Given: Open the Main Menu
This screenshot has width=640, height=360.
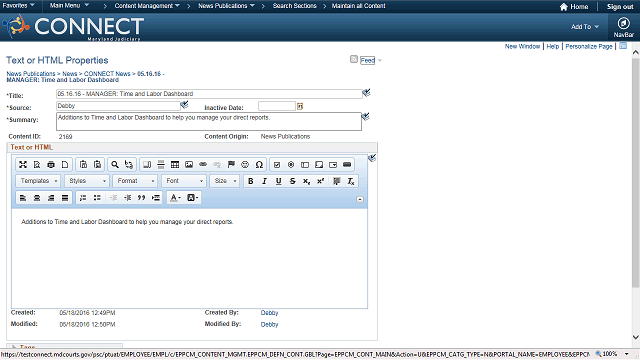Looking at the screenshot, I should [x=69, y=6].
